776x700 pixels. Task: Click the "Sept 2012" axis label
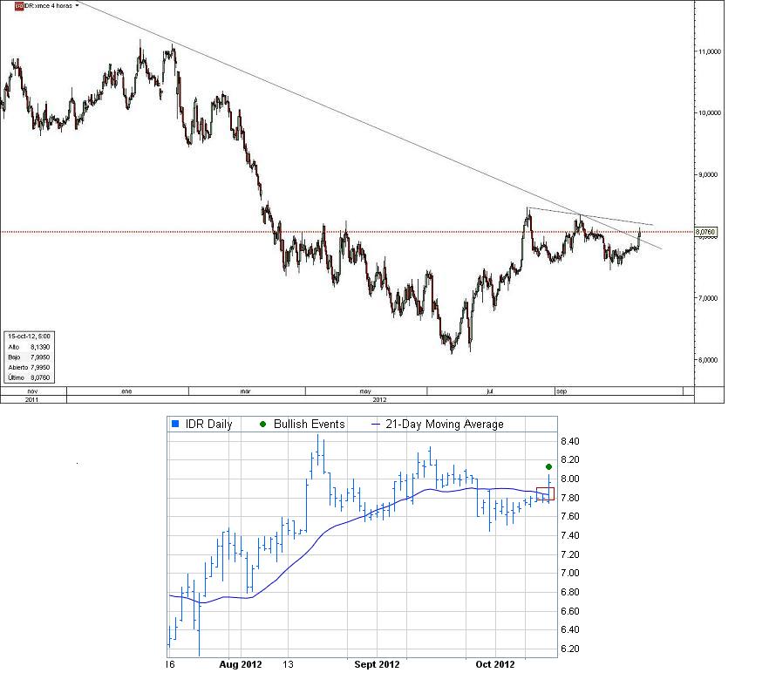pos(377,664)
